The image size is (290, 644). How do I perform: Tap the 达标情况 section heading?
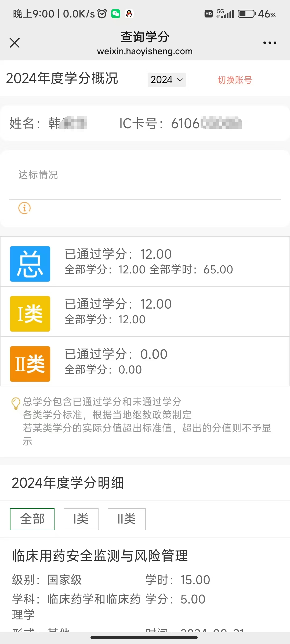pyautogui.click(x=38, y=175)
